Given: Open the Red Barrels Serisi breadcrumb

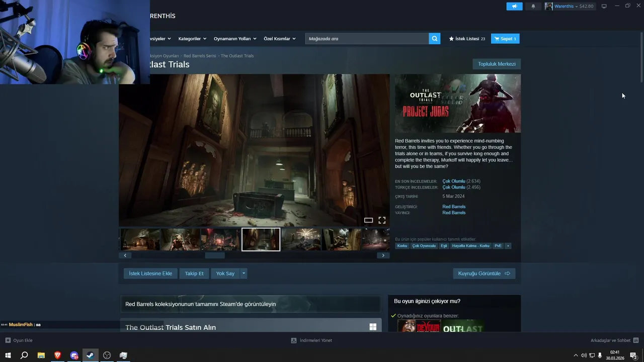Looking at the screenshot, I should pos(200,56).
